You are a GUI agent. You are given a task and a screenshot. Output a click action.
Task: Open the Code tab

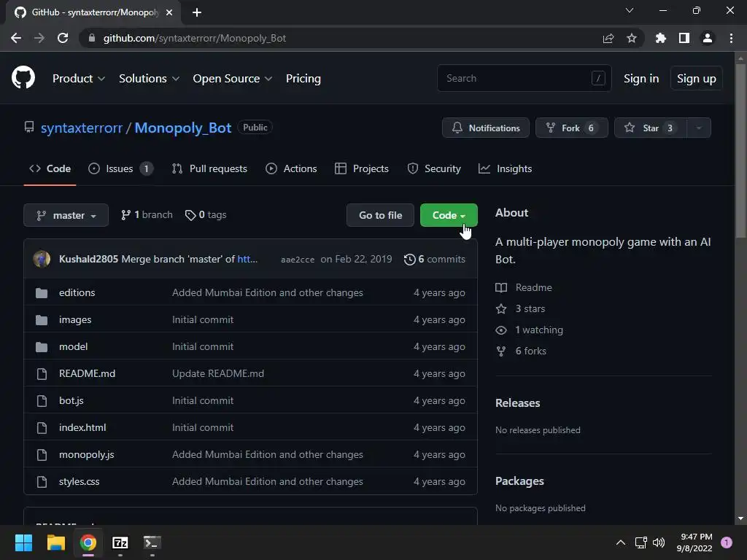tap(50, 168)
